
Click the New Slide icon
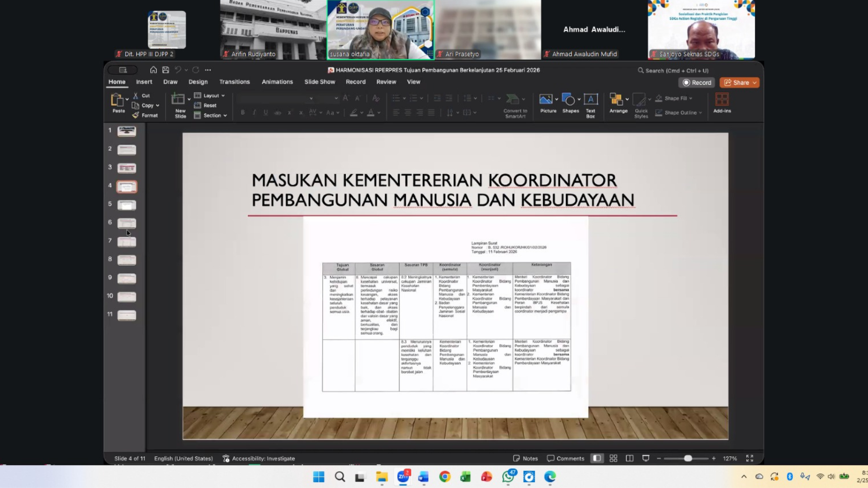pyautogui.click(x=178, y=99)
